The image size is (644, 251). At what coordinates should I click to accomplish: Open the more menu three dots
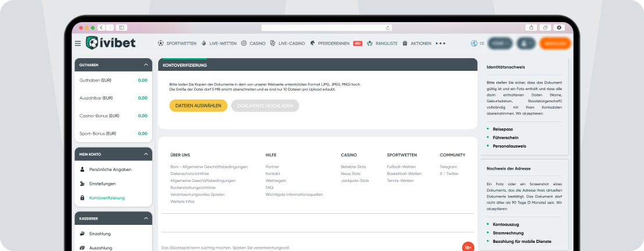pyautogui.click(x=441, y=43)
